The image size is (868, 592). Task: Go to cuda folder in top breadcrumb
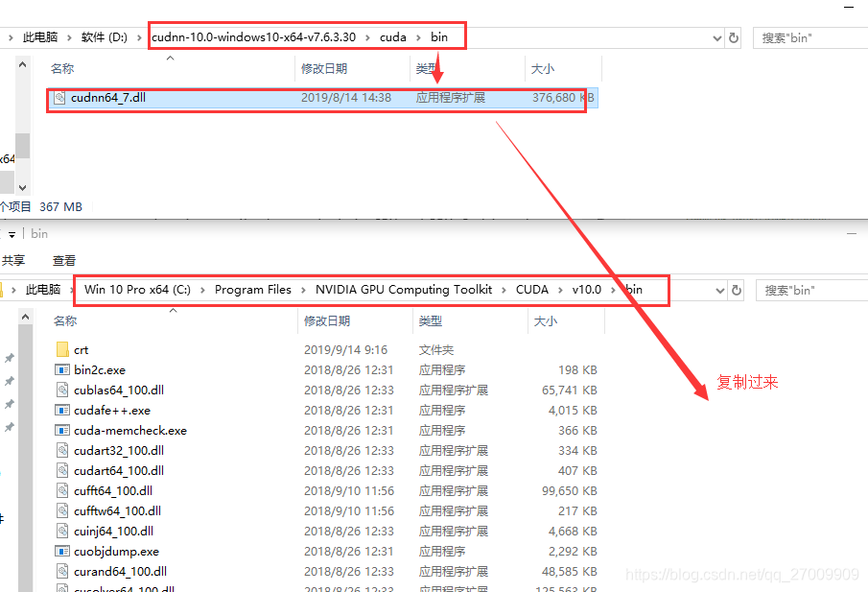tap(393, 37)
